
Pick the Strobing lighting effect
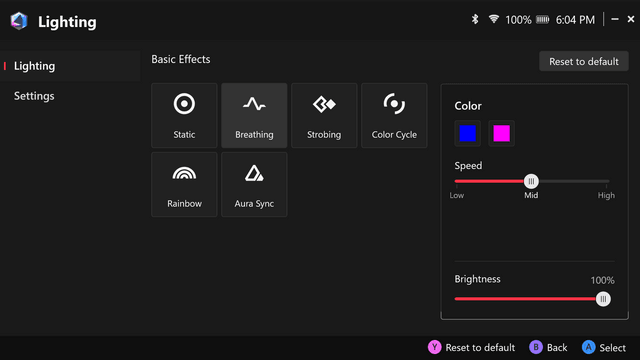324,116
